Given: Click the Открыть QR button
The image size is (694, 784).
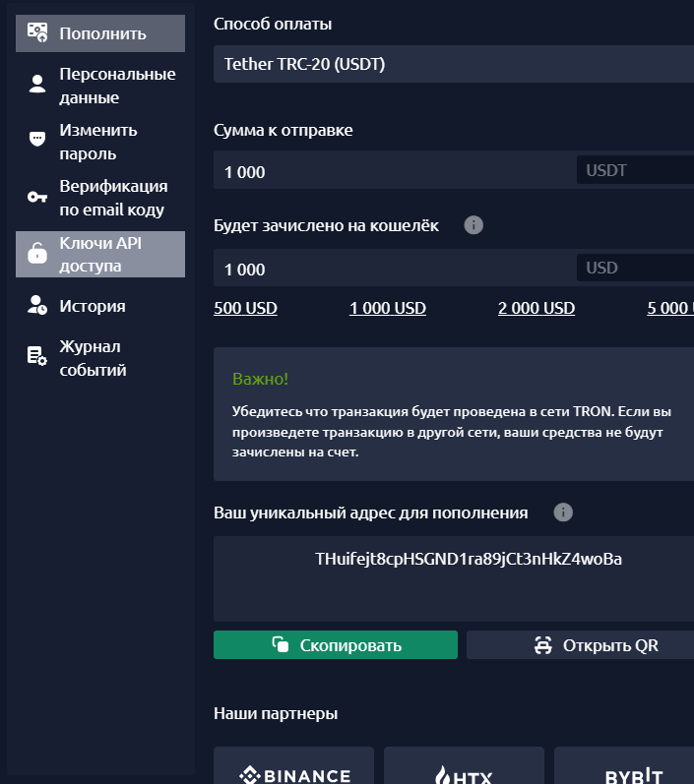Looking at the screenshot, I should coord(581,645).
